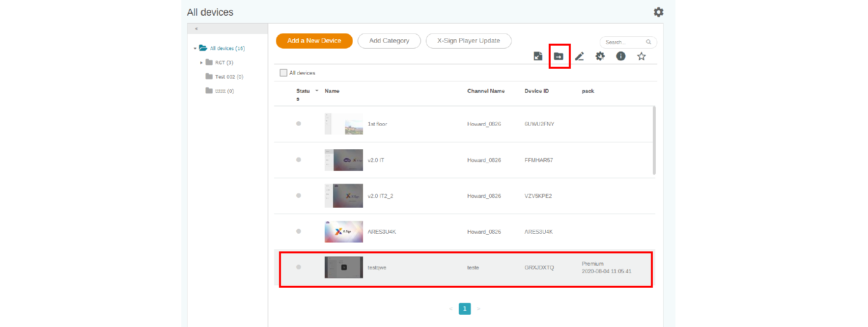Click the search magnifier icon
This screenshot has height=327, width=868.
coord(648,42)
